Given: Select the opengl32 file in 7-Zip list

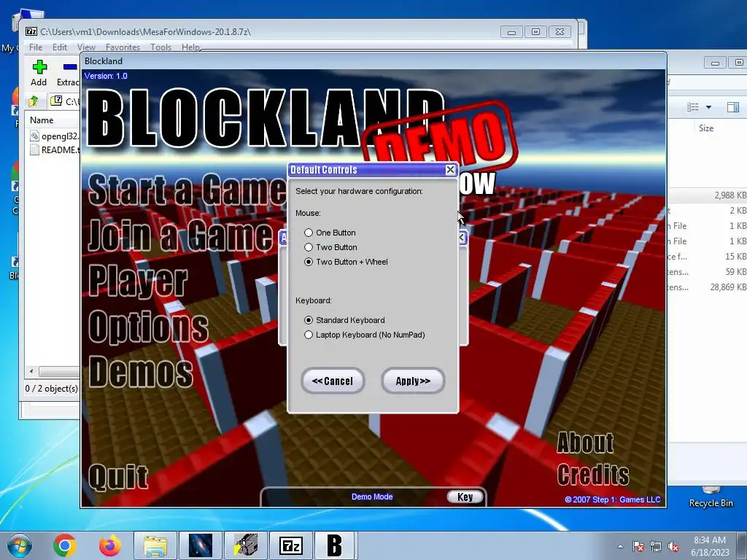Looking at the screenshot, I should click(x=55, y=136).
